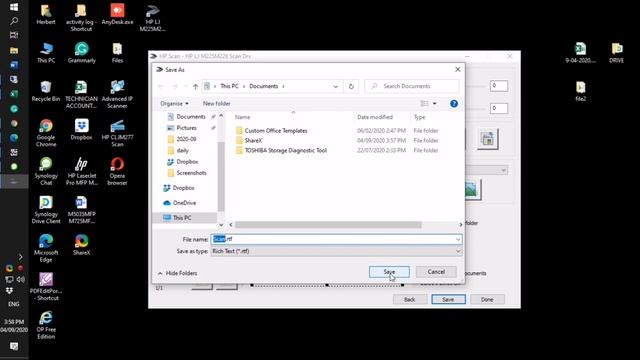Open the Organise menu
This screenshot has width=640, height=360.
click(x=174, y=104)
